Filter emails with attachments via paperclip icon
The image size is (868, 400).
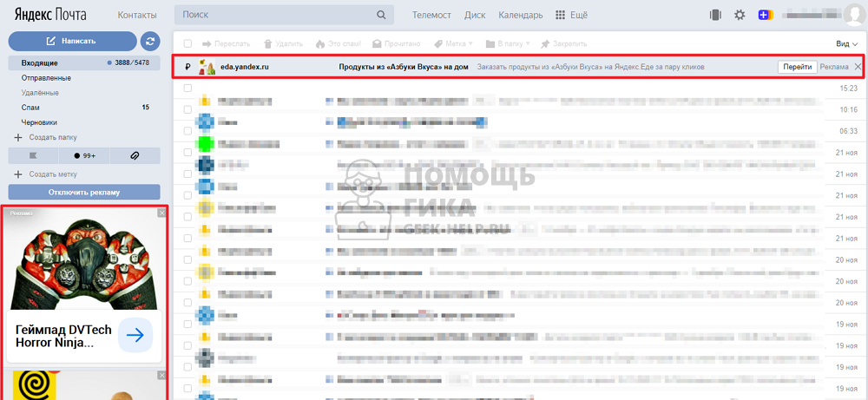[135, 155]
